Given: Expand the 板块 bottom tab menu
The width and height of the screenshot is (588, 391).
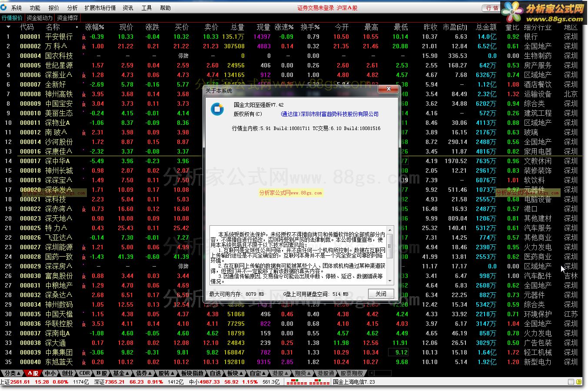Looking at the screenshot, I should point(241,373).
